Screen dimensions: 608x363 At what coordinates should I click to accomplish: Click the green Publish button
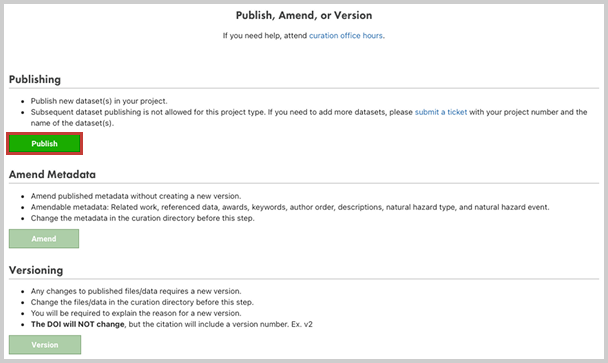click(44, 143)
